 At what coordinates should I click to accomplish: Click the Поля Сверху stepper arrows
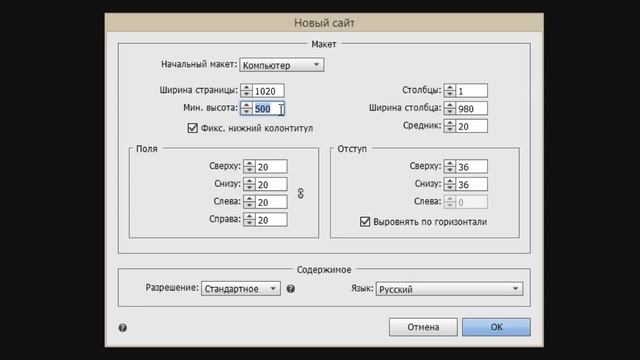pyautogui.click(x=249, y=167)
